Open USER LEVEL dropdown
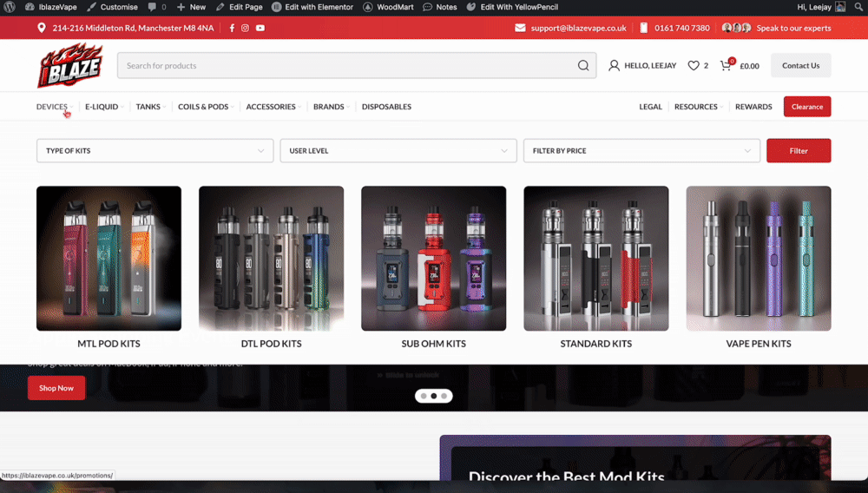The height and width of the screenshot is (493, 868). (398, 150)
